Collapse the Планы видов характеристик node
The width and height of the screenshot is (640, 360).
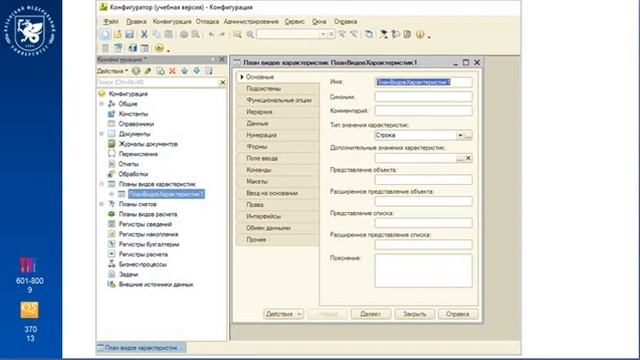point(102,184)
